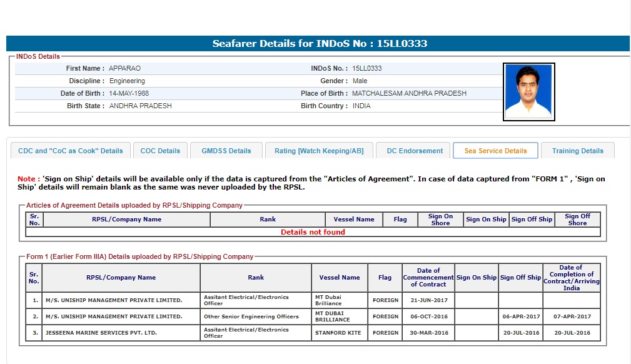This screenshot has height=364, width=631.
Task: Open the Training Details tab
Action: [x=578, y=151]
